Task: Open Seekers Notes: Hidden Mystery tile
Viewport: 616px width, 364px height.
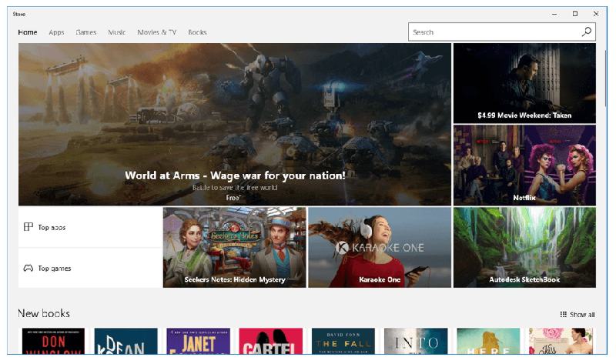Action: pos(235,247)
